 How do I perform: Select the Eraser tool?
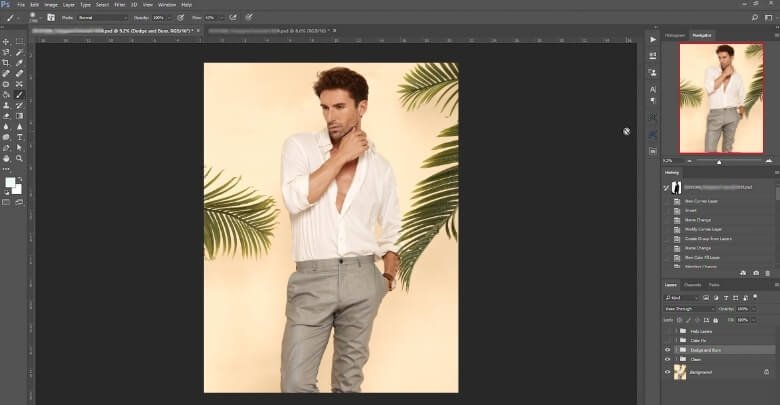6,116
